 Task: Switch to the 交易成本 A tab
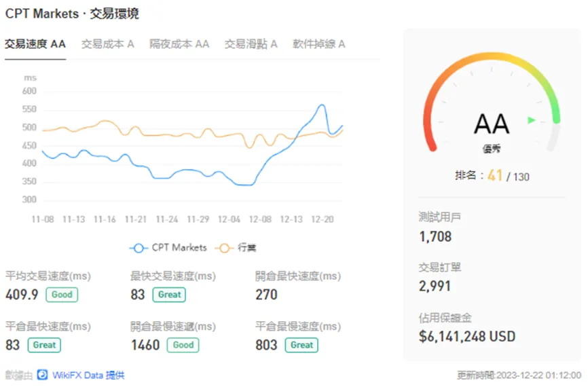point(108,44)
